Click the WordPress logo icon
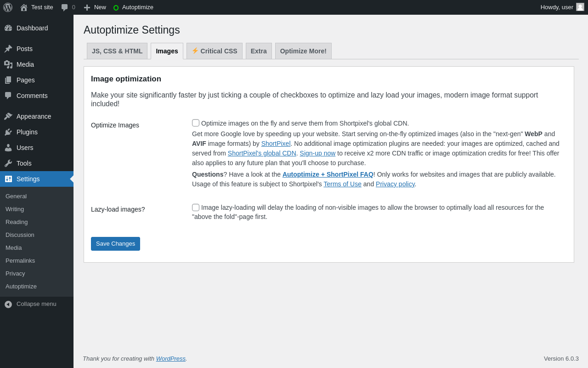This screenshot has width=588, height=368. pyautogui.click(x=8, y=7)
